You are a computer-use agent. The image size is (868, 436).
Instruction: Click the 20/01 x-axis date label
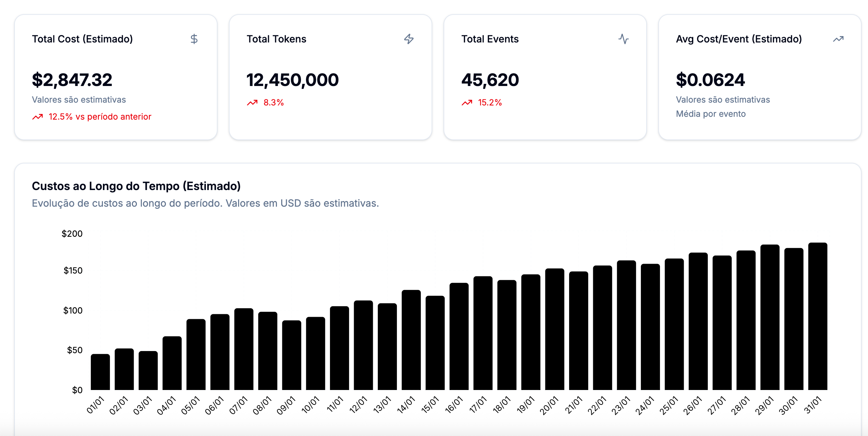549,406
